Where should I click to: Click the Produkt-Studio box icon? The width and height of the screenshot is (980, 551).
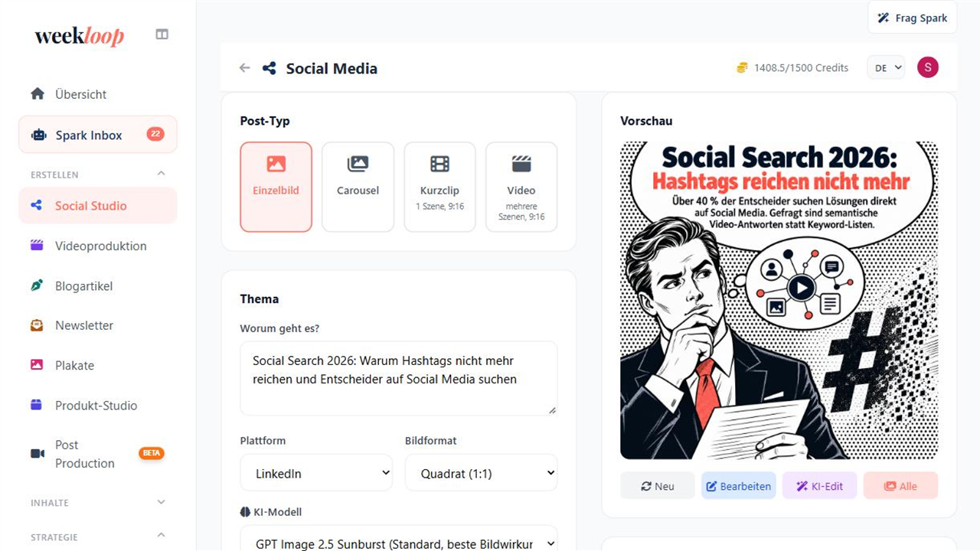pos(37,405)
